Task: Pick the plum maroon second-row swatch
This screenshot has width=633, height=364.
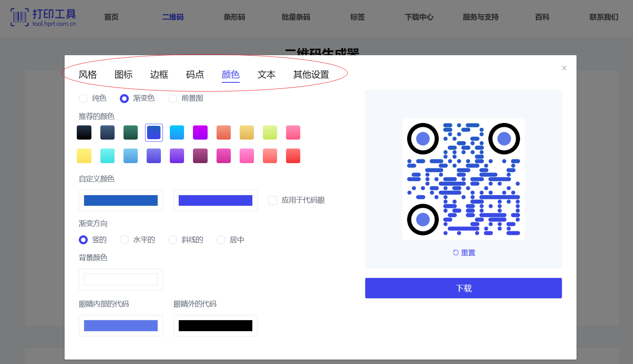Action: pos(200,156)
